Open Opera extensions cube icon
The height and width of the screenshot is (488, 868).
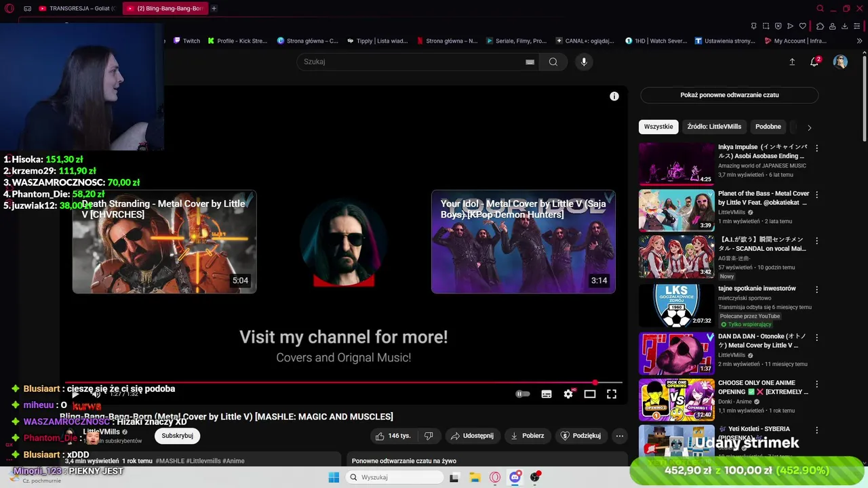pos(821,26)
